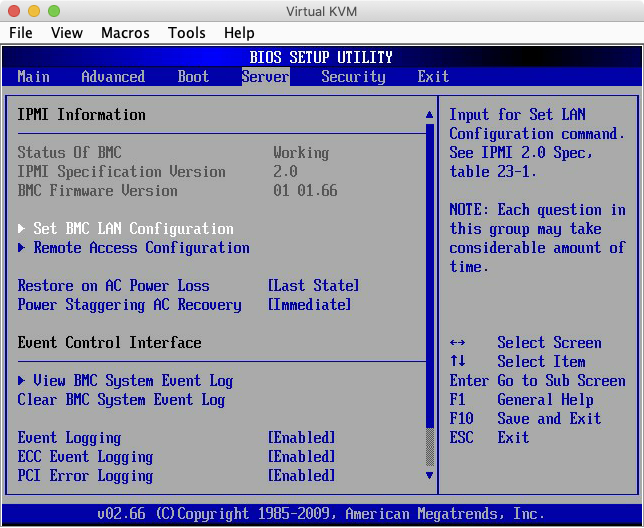Click the firmware version value 01 01.66
644x528 pixels.
[306, 191]
